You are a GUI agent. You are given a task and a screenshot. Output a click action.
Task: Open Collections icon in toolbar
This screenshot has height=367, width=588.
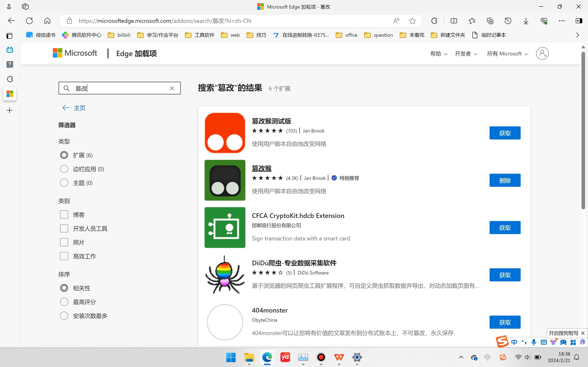(490, 21)
